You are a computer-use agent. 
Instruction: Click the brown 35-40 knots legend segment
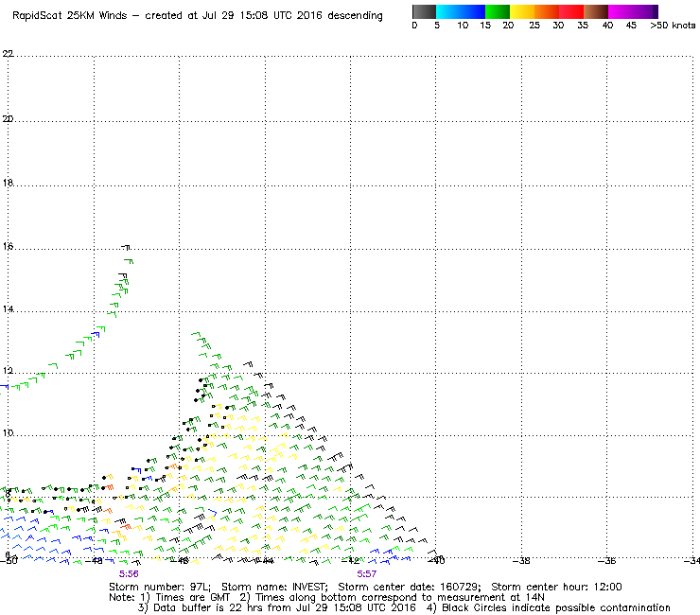click(x=596, y=11)
